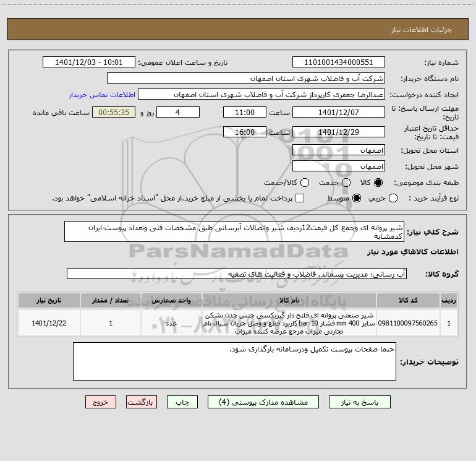Viewport: 476px width, 461px height.
Task: Click the تعداد / مقدار column header
Action: 111,300
